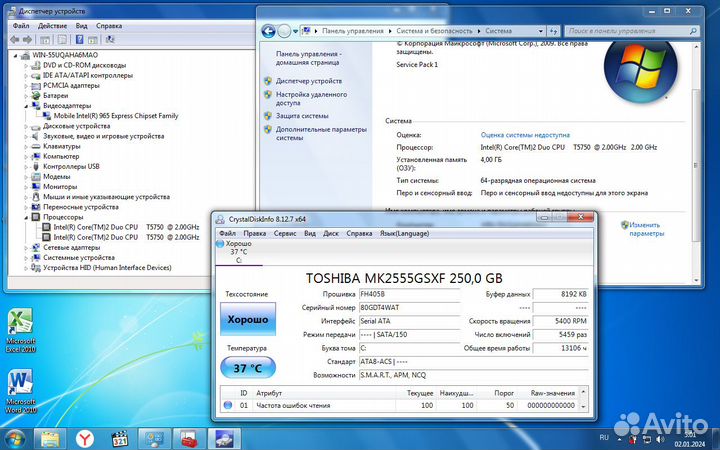Click the Серийный номер 80GDT4WAT field

pyautogui.click(x=410, y=308)
